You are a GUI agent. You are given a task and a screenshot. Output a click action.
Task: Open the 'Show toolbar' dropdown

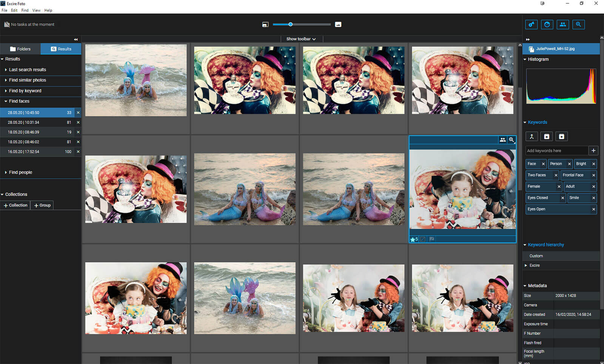tap(301, 39)
